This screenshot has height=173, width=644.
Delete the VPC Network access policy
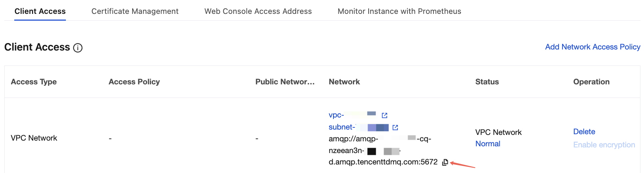pos(584,132)
